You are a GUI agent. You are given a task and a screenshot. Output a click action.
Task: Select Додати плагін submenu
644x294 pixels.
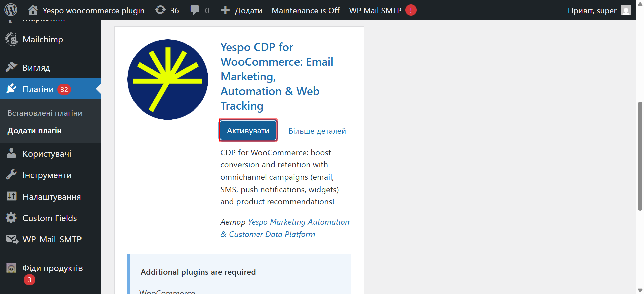pyautogui.click(x=35, y=131)
